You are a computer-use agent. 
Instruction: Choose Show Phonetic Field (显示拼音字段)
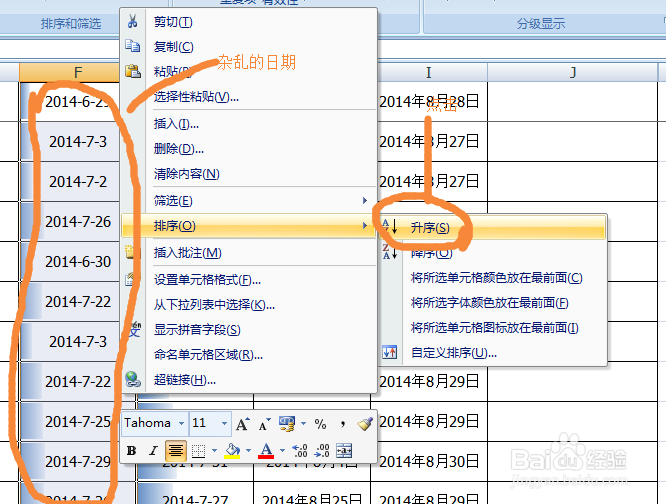click(249, 330)
